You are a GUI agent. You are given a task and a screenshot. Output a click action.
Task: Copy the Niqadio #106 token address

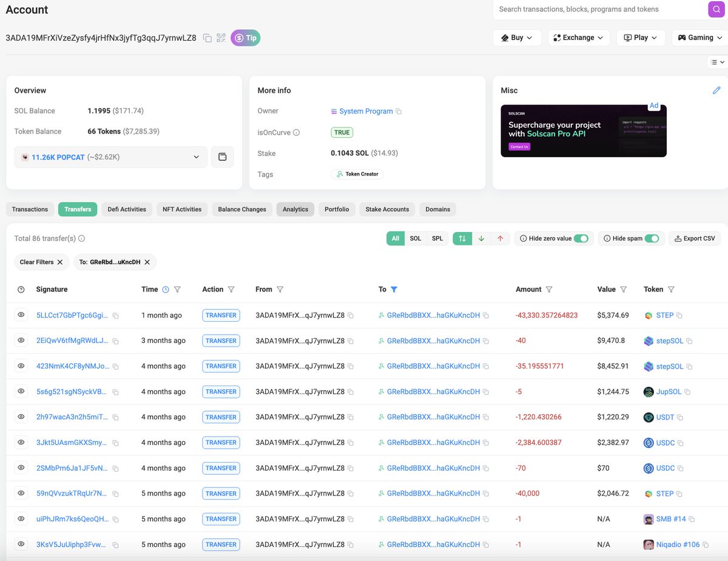coord(706,545)
